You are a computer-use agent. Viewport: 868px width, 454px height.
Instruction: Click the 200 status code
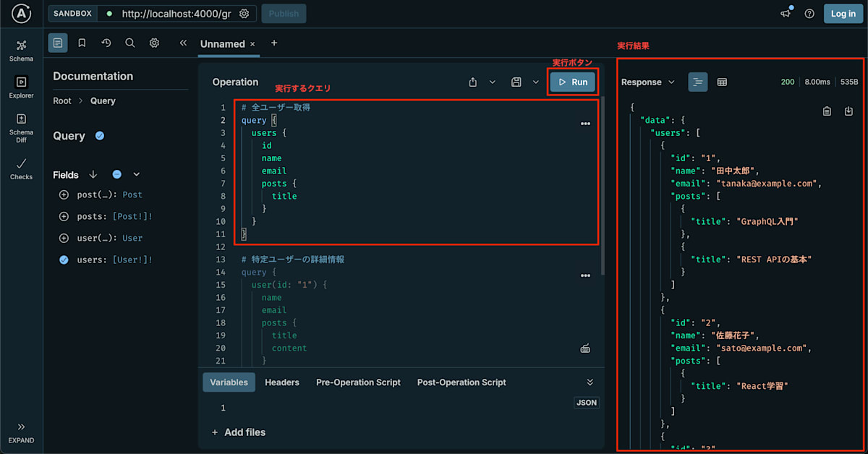tap(788, 82)
